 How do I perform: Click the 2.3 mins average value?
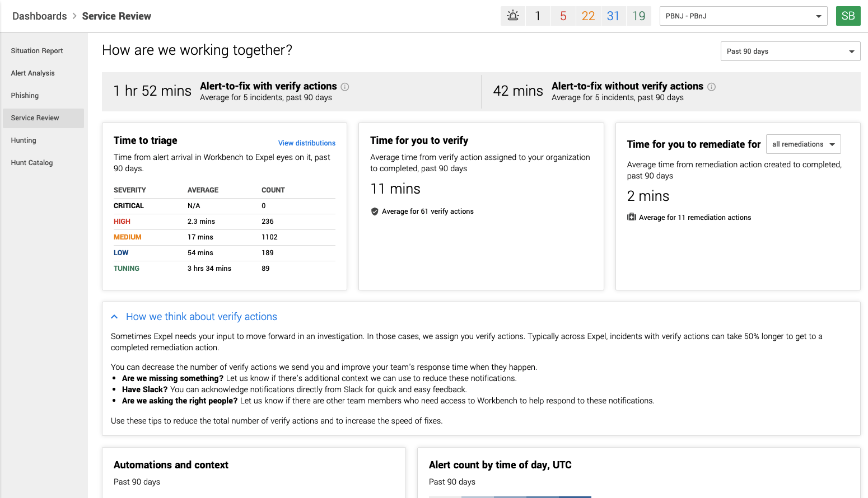pyautogui.click(x=201, y=222)
